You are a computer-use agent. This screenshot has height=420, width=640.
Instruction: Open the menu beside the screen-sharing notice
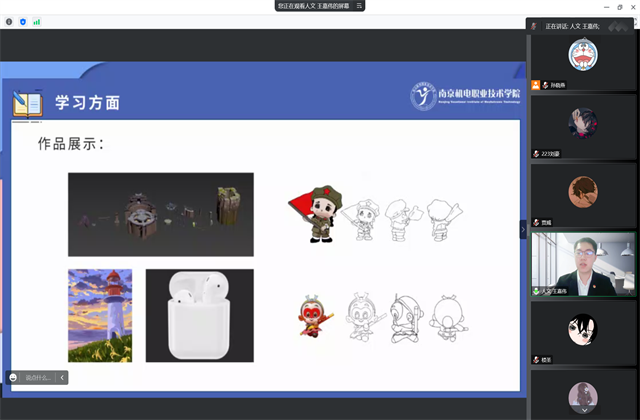pyautogui.click(x=360, y=6)
